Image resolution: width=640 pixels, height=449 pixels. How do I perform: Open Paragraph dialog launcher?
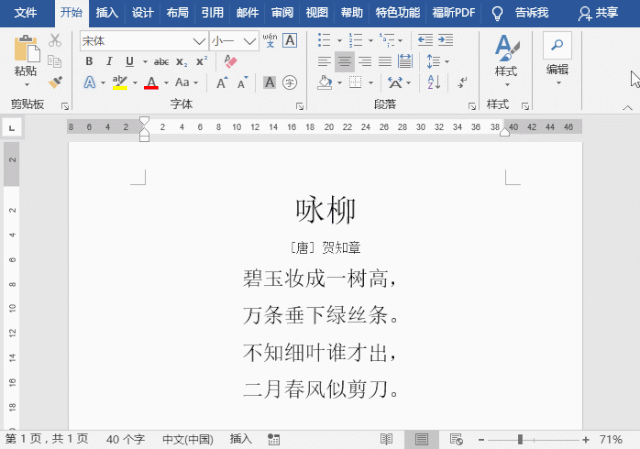(x=472, y=106)
